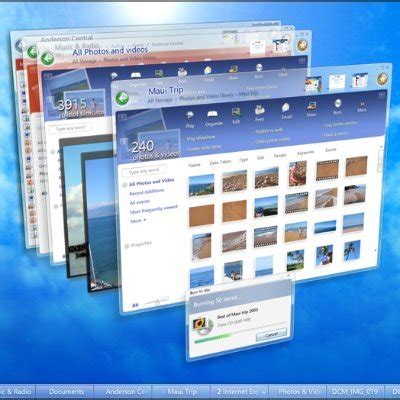Click Find similar photos link
The height and width of the screenshot is (400, 400).
340,124
